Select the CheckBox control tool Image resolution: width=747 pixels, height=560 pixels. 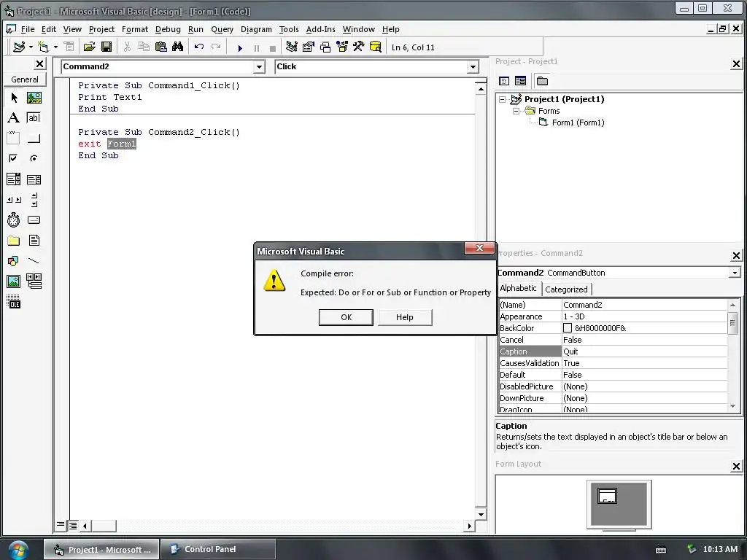(14, 158)
